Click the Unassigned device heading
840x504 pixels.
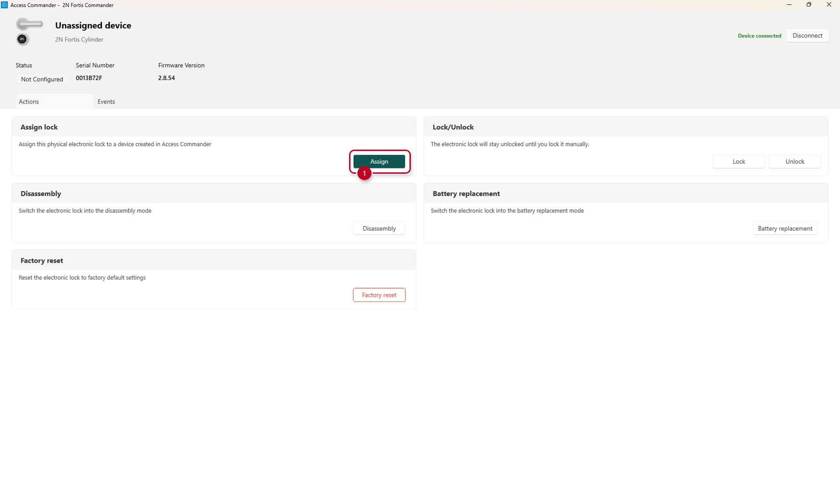(93, 25)
